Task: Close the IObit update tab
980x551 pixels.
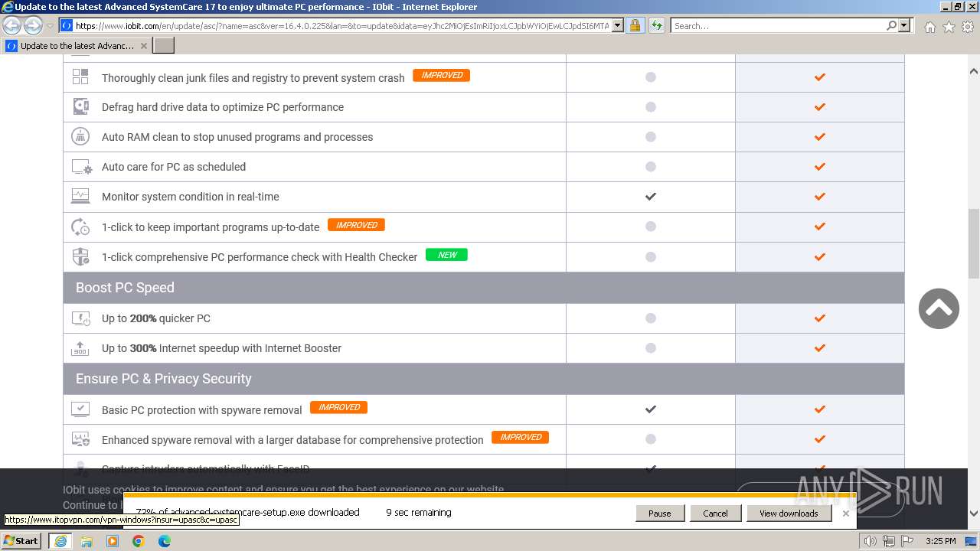Action: [x=144, y=46]
